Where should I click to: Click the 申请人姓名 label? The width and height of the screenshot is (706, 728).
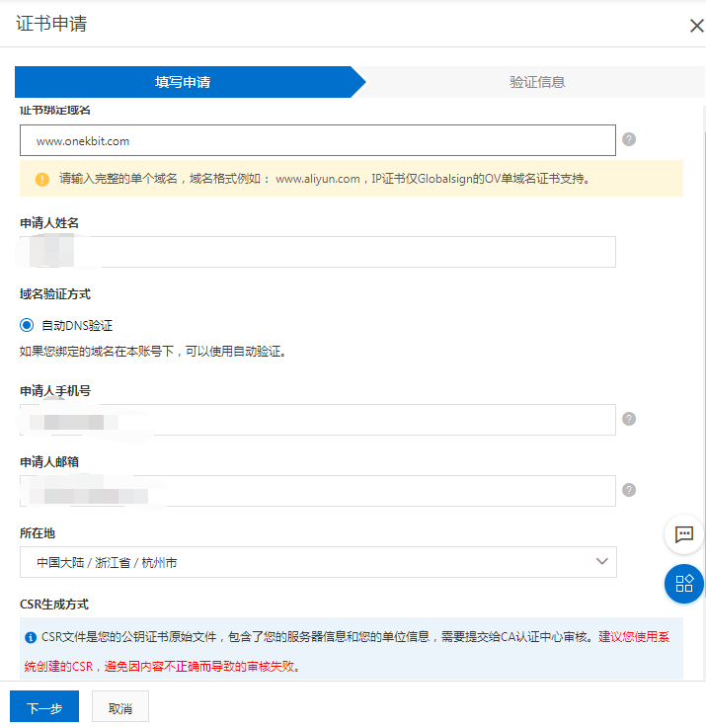(x=49, y=223)
